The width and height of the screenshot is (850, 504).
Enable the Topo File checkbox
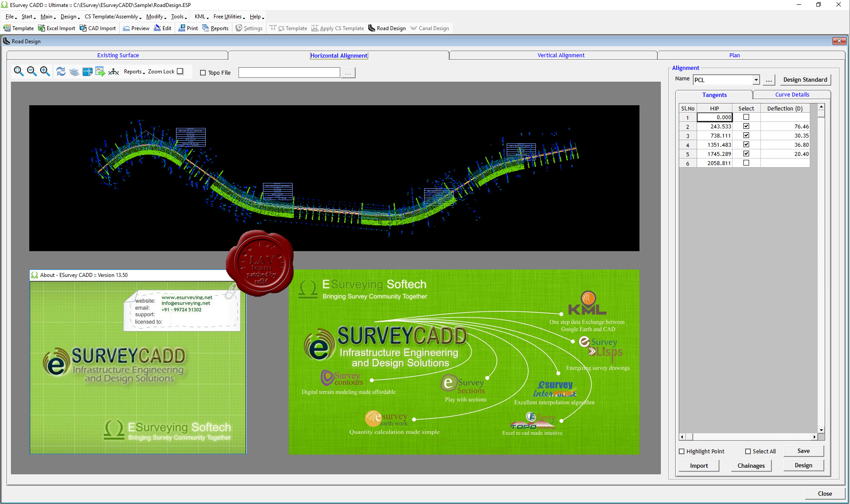pos(203,73)
